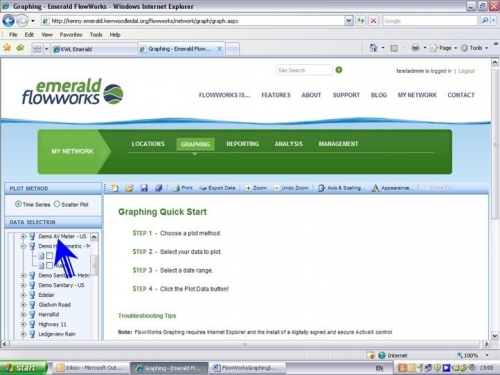This screenshot has width=500, height=375.
Task: Click the data tree scroll-up arrow
Action: (94, 237)
